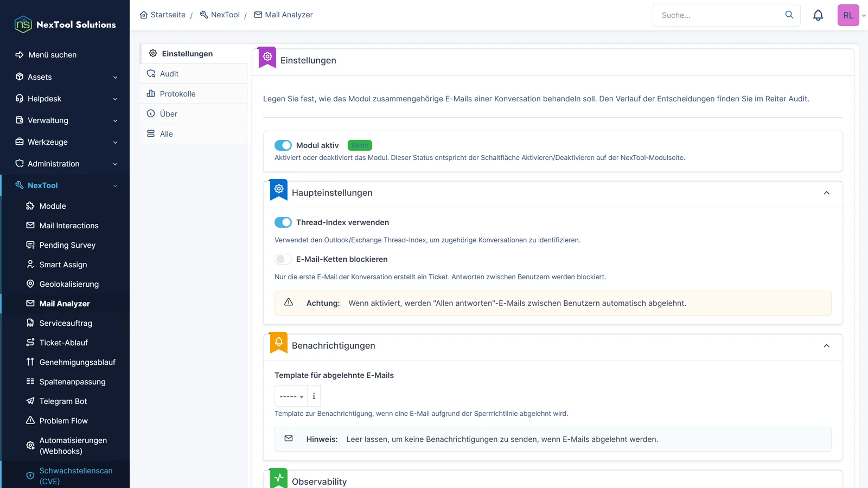Open the Über tab
The width and height of the screenshot is (868, 488).
click(193, 114)
